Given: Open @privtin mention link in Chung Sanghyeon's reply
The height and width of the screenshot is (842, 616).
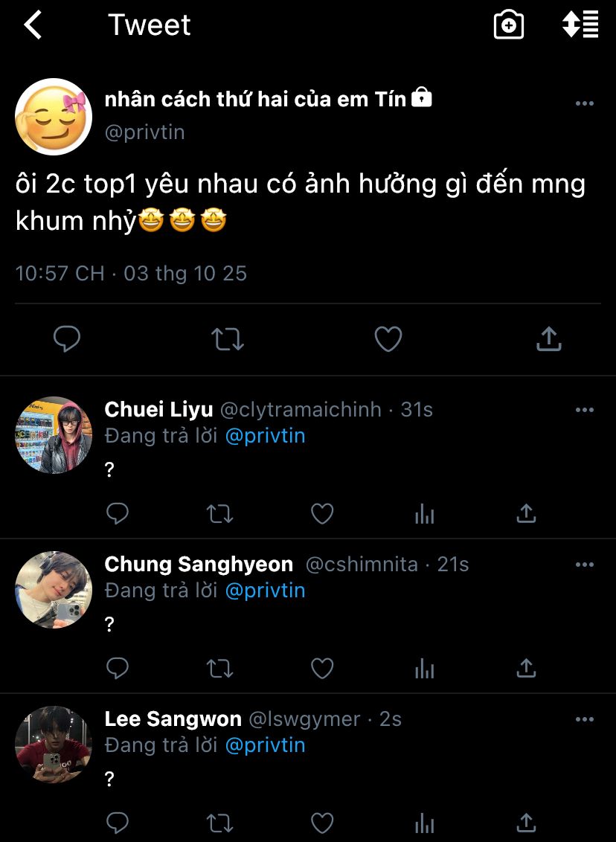Looking at the screenshot, I should click(265, 591).
